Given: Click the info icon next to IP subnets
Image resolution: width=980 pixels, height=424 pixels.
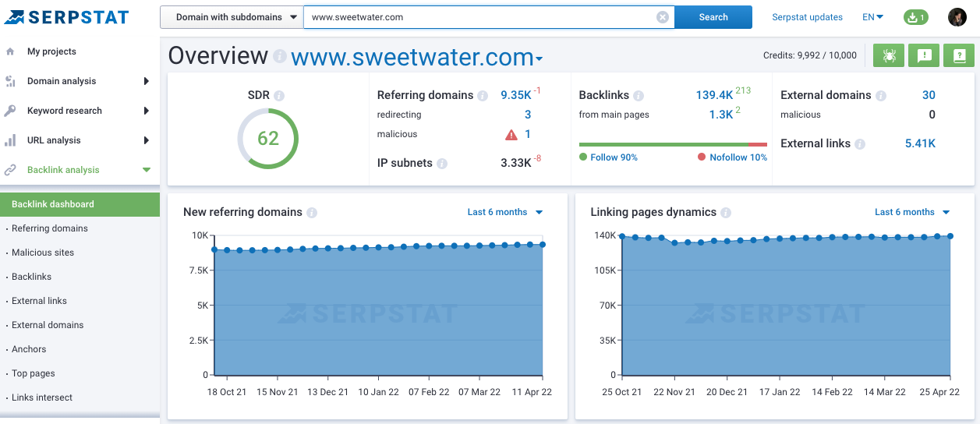Looking at the screenshot, I should [442, 164].
